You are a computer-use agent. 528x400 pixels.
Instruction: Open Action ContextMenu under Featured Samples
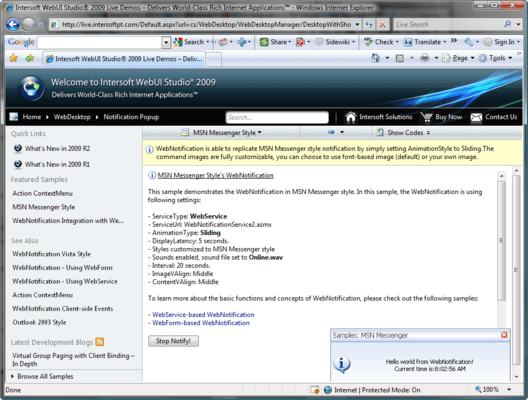(42, 193)
